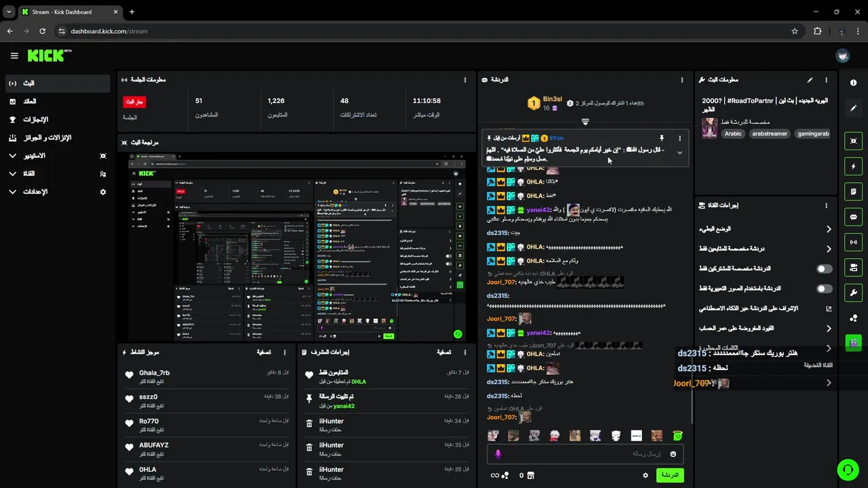
Task: Click the Arabic tag chip
Action: [x=733, y=134]
